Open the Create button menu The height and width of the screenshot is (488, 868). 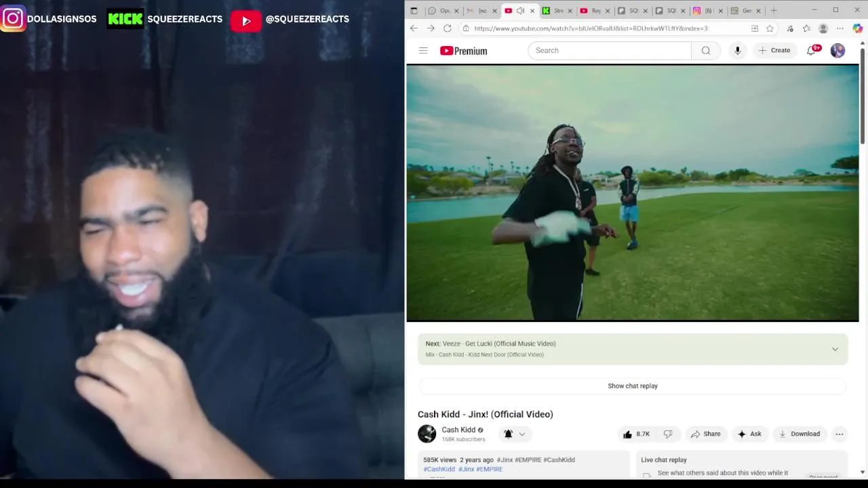[774, 51]
